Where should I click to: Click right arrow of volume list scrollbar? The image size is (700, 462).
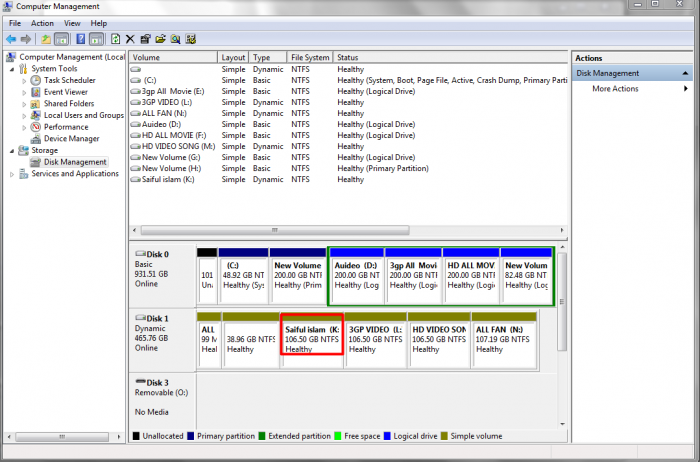(x=562, y=230)
